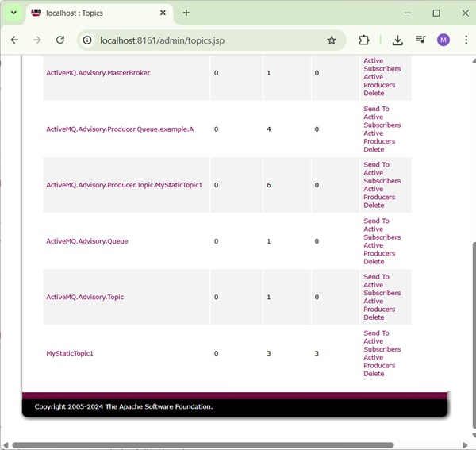Viewport: 476px width, 450px height.
Task: Open the browser downloads icon
Action: [x=397, y=40]
